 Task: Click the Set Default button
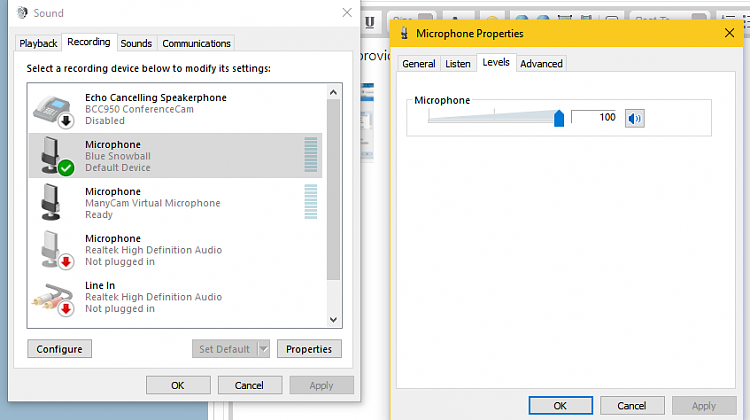[x=224, y=349]
